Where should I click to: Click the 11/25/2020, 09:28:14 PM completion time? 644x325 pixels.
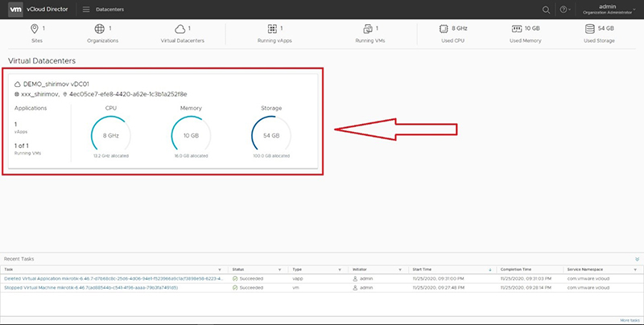coord(526,288)
